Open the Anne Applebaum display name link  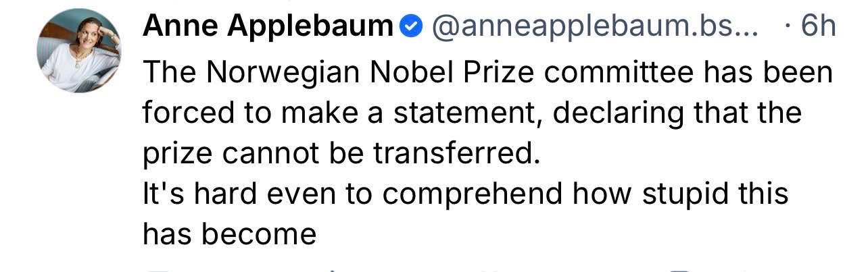click(268, 27)
